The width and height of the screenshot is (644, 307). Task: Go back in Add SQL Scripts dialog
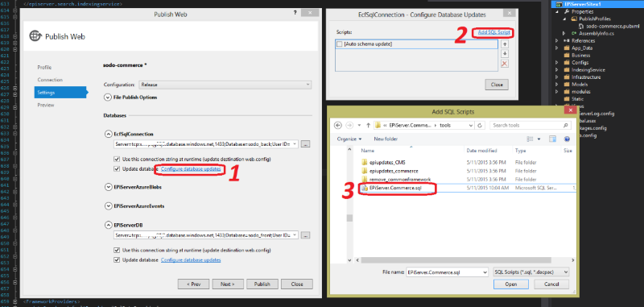pyautogui.click(x=338, y=125)
